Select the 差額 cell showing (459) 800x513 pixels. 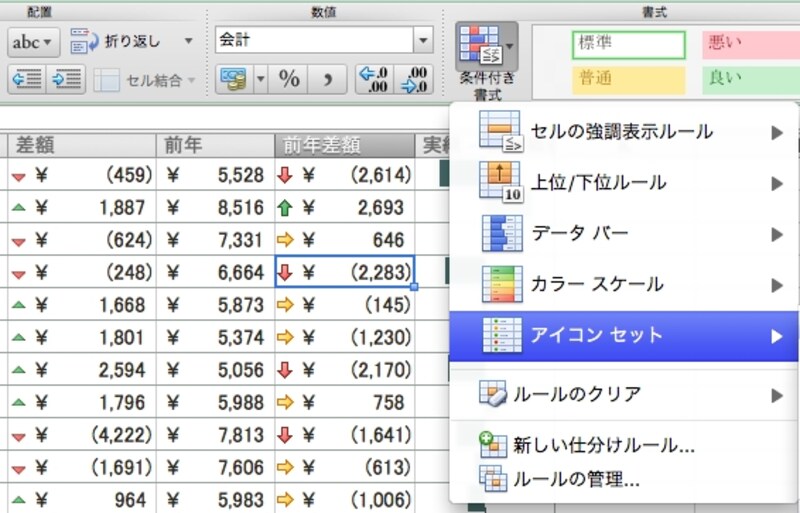click(x=82, y=175)
